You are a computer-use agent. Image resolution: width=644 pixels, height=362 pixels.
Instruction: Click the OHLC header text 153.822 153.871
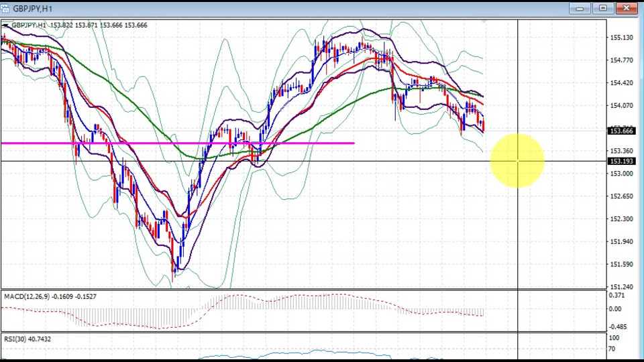pyautogui.click(x=74, y=25)
